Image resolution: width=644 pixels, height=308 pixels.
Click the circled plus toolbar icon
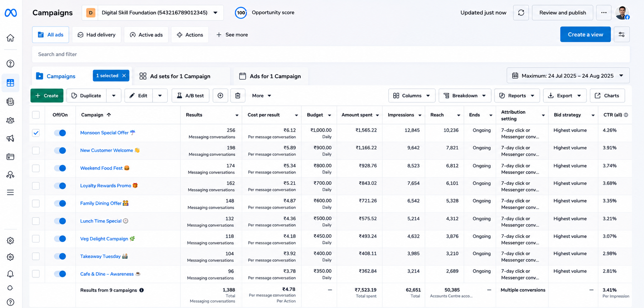pos(220,95)
